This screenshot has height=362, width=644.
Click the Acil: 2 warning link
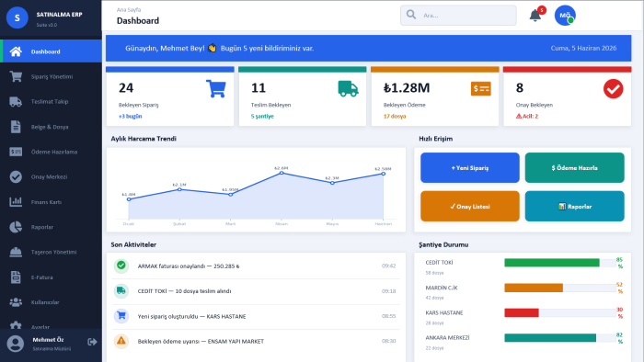click(527, 117)
